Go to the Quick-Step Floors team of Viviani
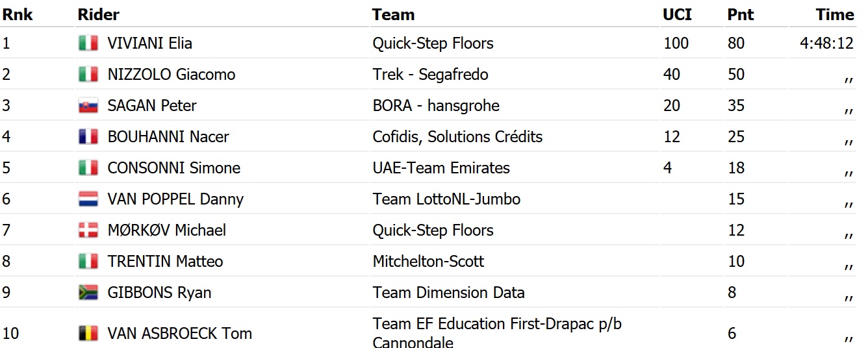This screenshot has height=348, width=868. click(x=433, y=43)
